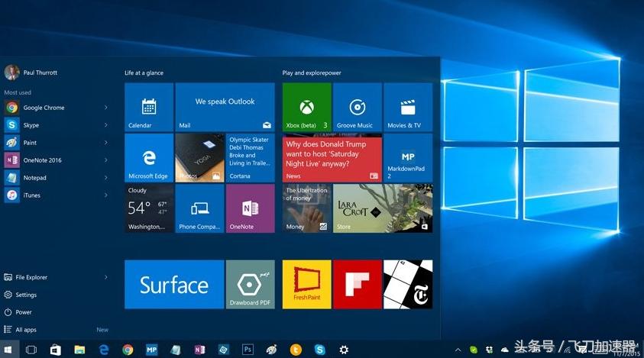
Task: Open the Donald Trump News live tile
Action: click(x=332, y=157)
